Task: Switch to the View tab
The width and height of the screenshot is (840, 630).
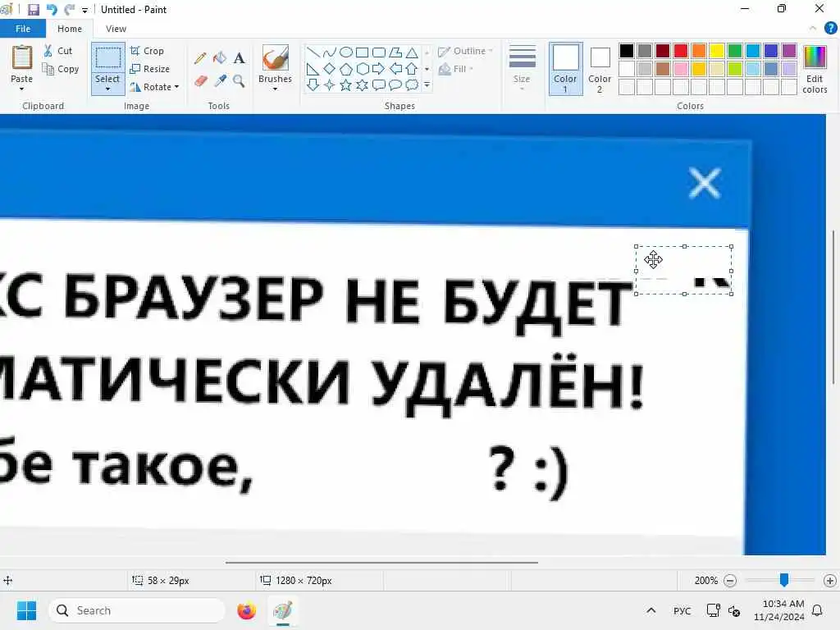Action: (x=116, y=29)
